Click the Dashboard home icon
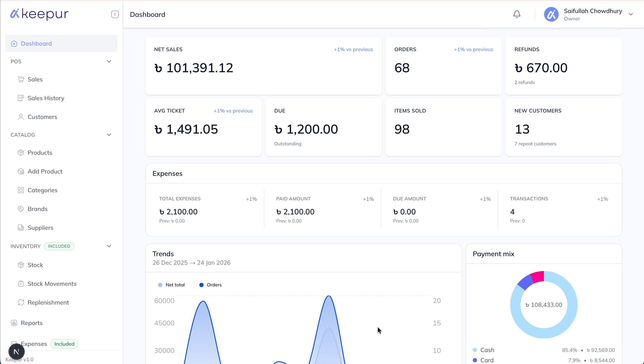Viewport: 644px width, 364px height. (x=14, y=43)
